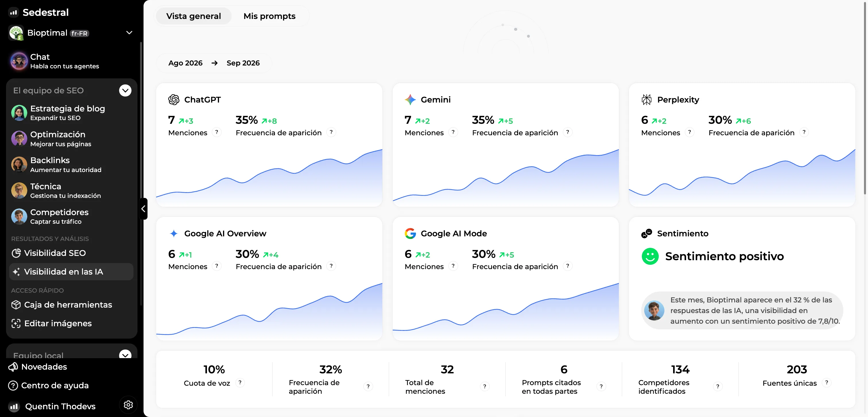Collapse the sidebar with arrow handle
The image size is (868, 417).
[x=144, y=209]
